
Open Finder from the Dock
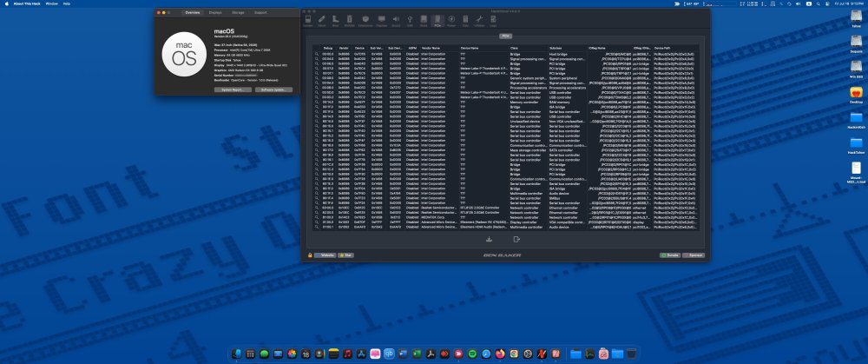coord(236,354)
